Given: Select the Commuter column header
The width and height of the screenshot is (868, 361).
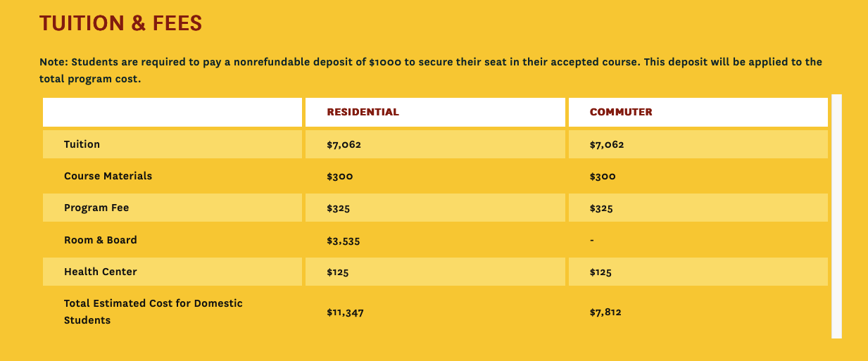Looking at the screenshot, I should point(621,112).
